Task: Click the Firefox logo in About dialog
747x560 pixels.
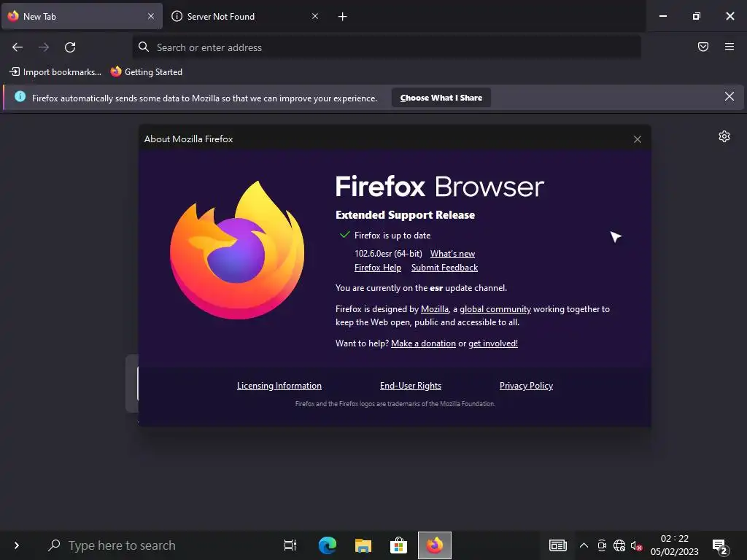Action: click(237, 250)
